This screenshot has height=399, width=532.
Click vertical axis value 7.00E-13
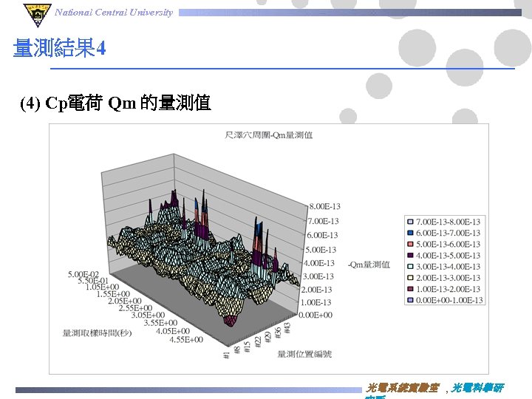point(323,221)
